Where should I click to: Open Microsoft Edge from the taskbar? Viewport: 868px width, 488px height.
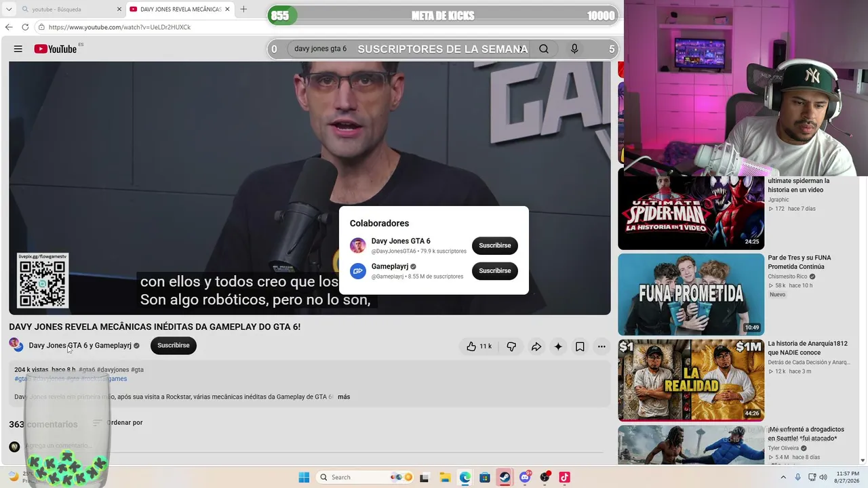[465, 477]
